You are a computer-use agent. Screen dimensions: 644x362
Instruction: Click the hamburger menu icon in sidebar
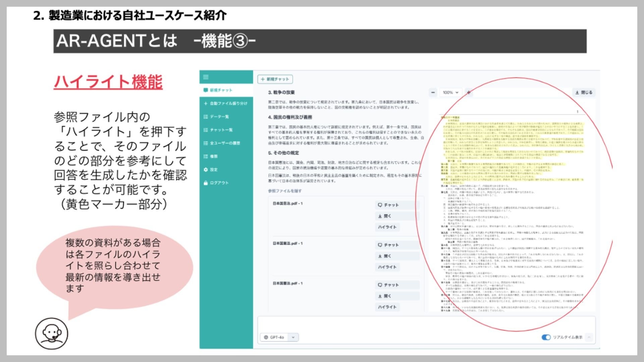206,77
